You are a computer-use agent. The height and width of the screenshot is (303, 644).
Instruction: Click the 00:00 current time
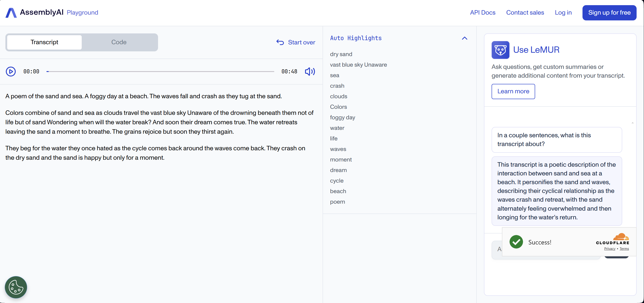[31, 72]
